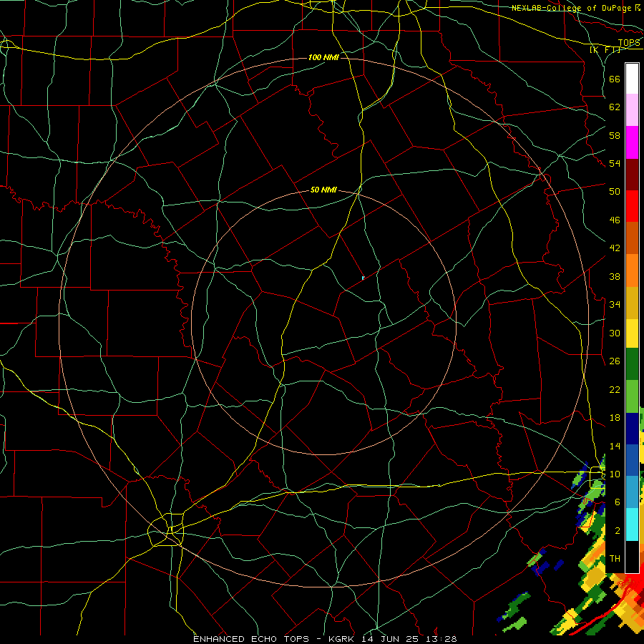Click the bright red legend swatch
The height and width of the screenshot is (644, 644).
(x=632, y=206)
